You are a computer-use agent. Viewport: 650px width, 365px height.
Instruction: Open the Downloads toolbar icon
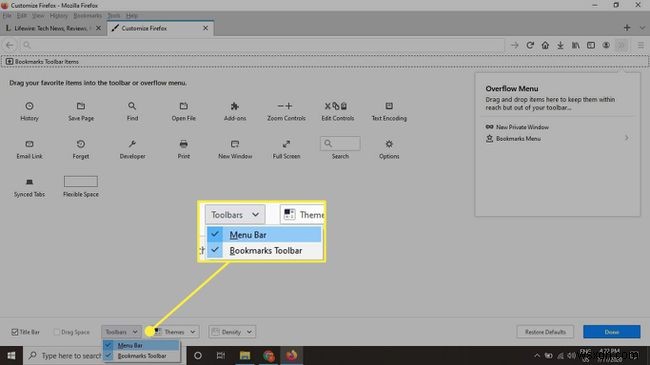[x=560, y=45]
